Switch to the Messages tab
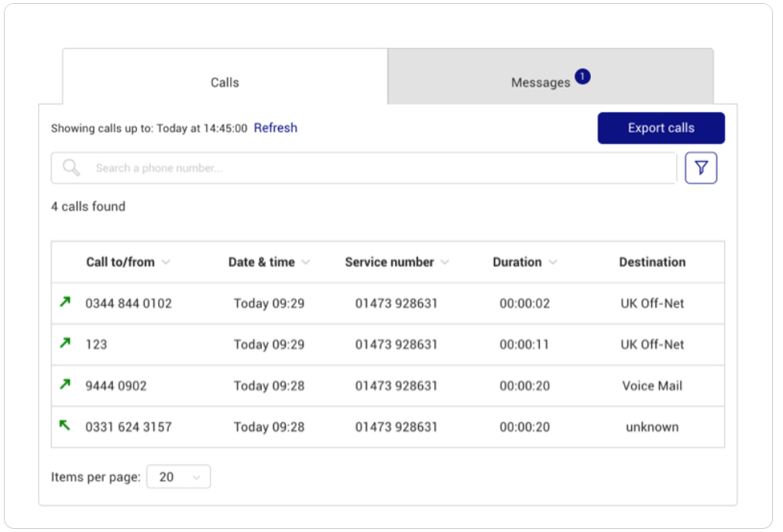The height and width of the screenshot is (532, 783). [x=551, y=77]
